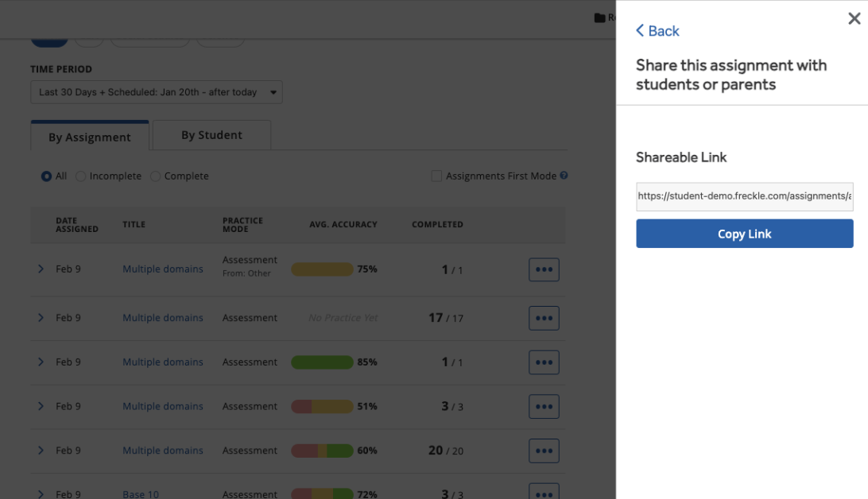Click the 75% accuracy progress bar
868x499 pixels.
pyautogui.click(x=322, y=269)
